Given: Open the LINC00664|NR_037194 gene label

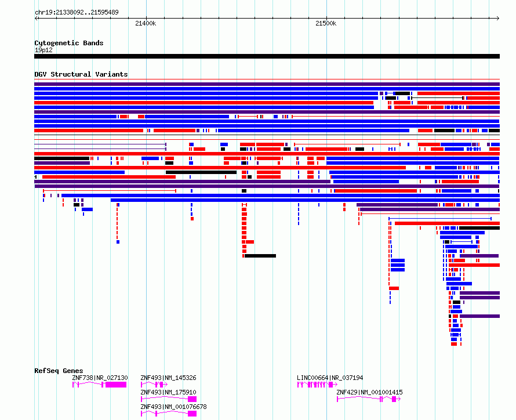Looking at the screenshot, I should click(330, 378).
